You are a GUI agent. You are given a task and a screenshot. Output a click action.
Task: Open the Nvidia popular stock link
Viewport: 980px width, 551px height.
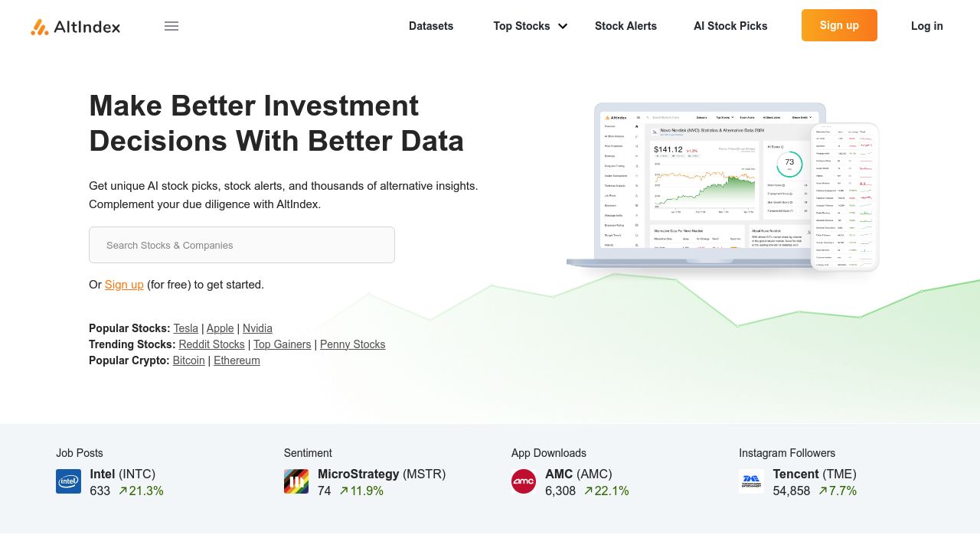tap(257, 328)
